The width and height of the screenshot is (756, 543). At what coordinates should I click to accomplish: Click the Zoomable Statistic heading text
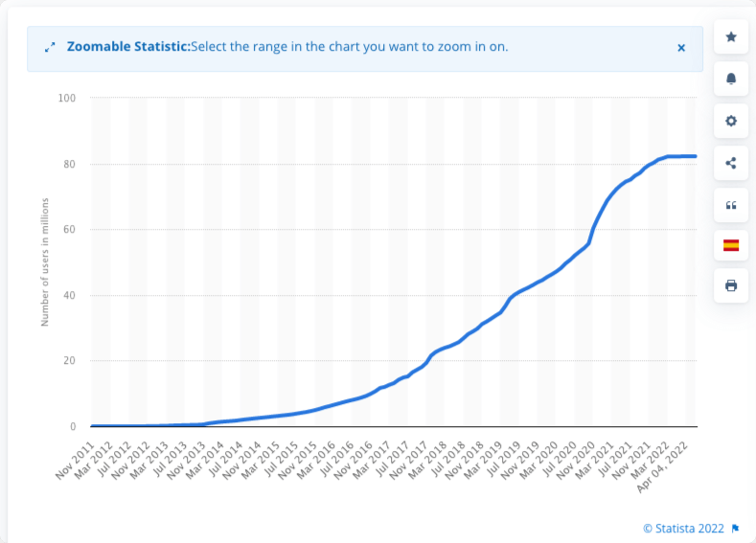[128, 47]
